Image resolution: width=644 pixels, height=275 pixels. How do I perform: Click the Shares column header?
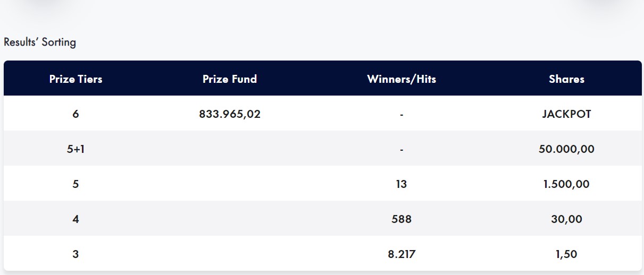pos(566,79)
